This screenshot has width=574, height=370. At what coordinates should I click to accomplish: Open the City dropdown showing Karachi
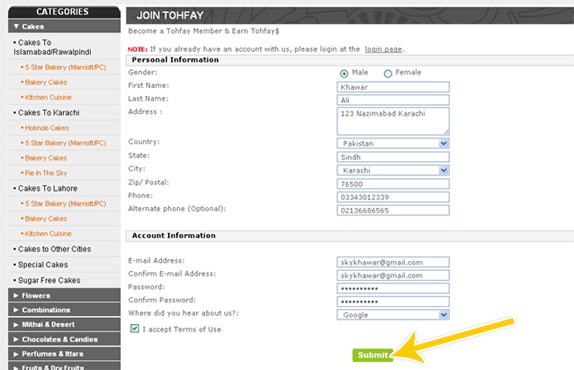pyautogui.click(x=393, y=170)
